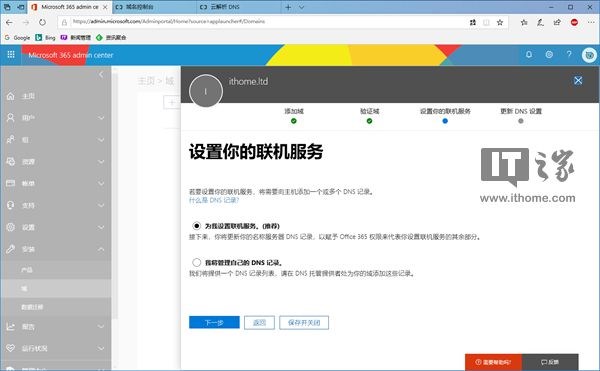Click the share page icon

(x=557, y=23)
